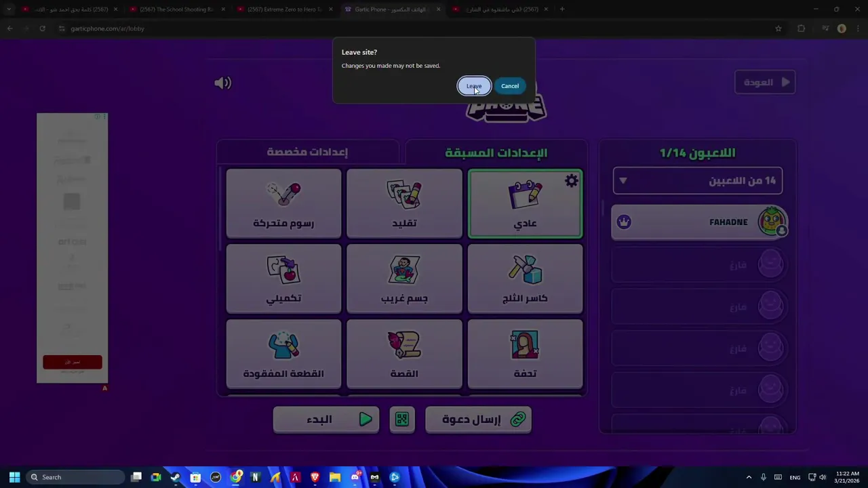Click the العودة back button
Viewport: 868px width, 488px height.
(765, 82)
